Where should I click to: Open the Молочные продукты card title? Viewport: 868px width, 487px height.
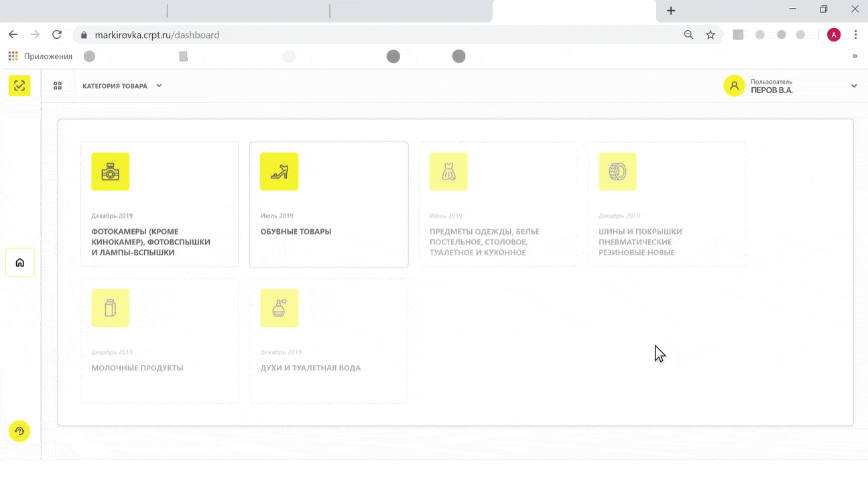137,368
